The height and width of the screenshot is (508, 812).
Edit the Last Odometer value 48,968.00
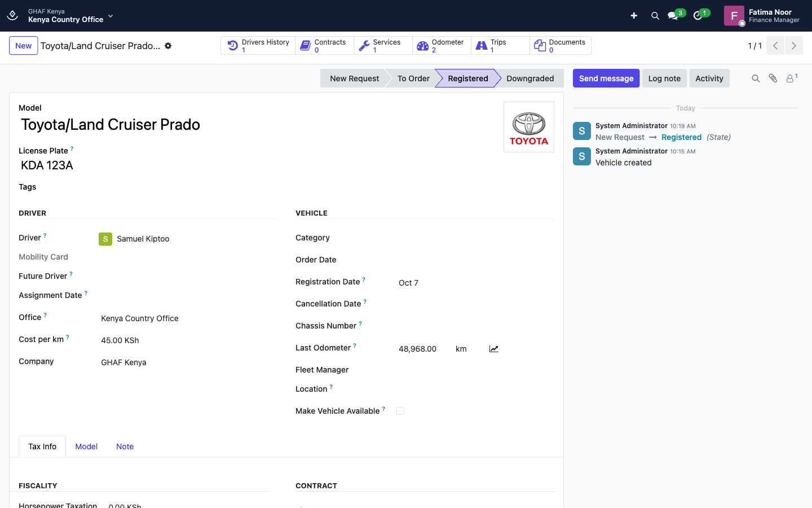pos(417,349)
